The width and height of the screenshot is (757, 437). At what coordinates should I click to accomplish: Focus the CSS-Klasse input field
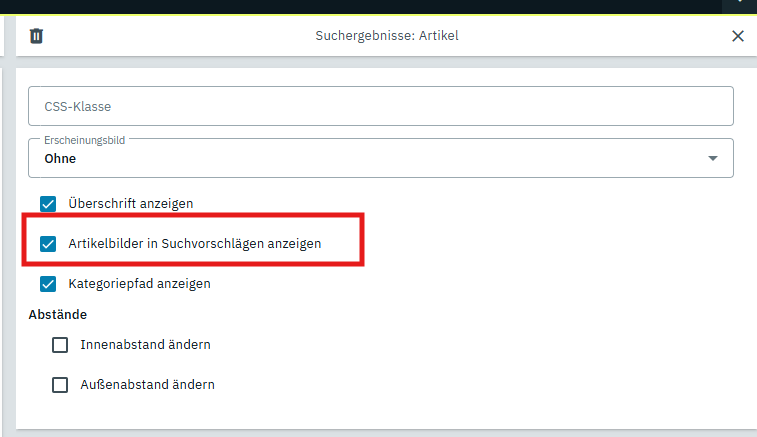[380, 106]
